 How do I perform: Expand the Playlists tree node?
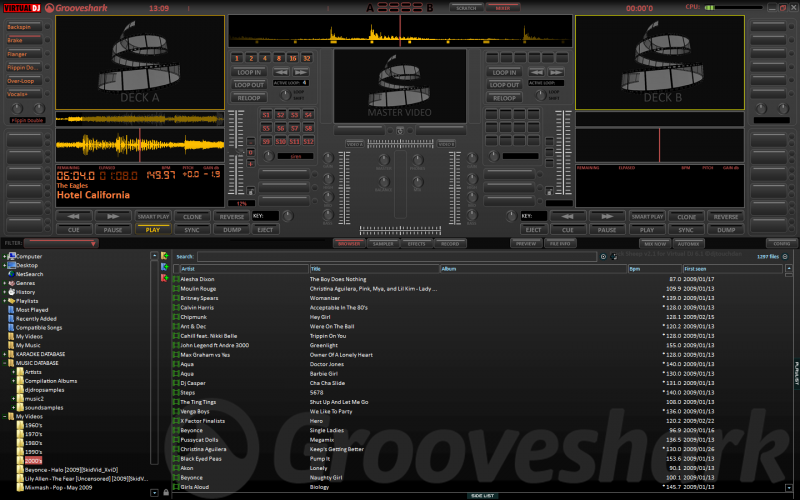tap(5, 301)
